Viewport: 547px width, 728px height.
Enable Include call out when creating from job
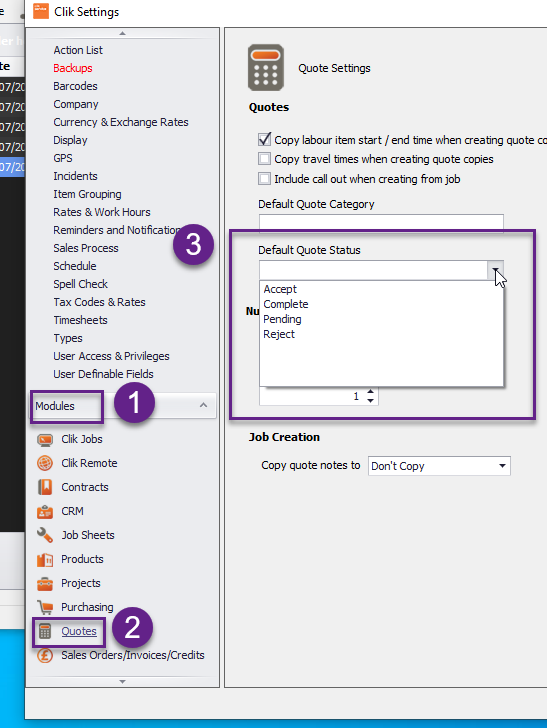pyautogui.click(x=265, y=179)
